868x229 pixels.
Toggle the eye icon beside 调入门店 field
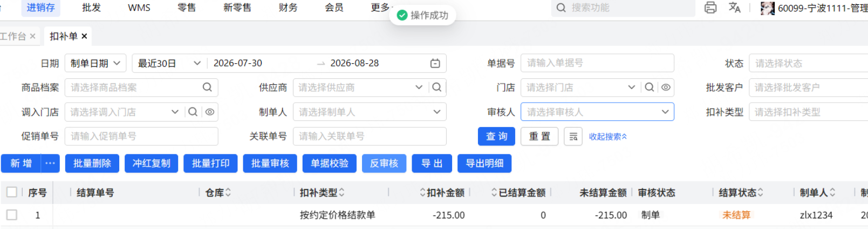point(210,112)
